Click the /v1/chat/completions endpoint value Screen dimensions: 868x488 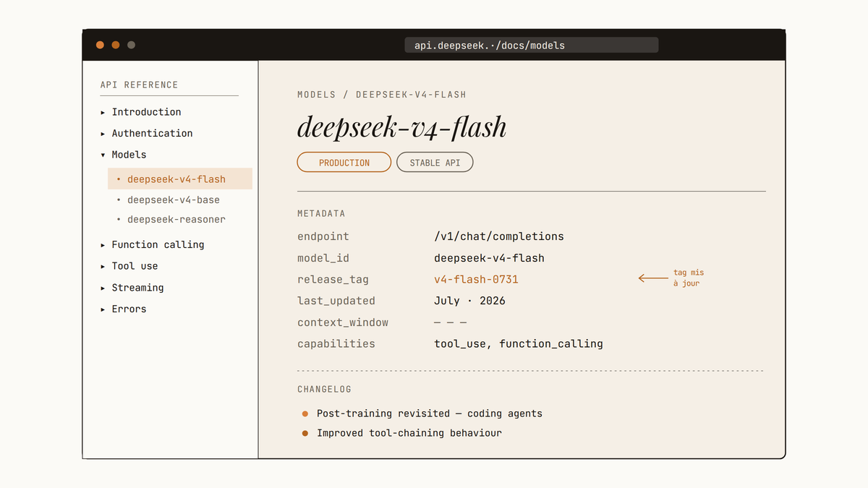(499, 236)
